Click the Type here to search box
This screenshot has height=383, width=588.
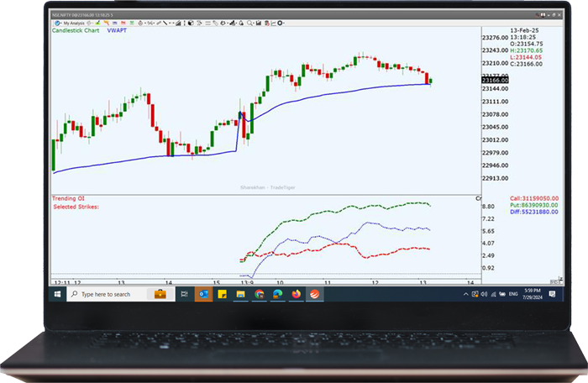click(x=121, y=295)
